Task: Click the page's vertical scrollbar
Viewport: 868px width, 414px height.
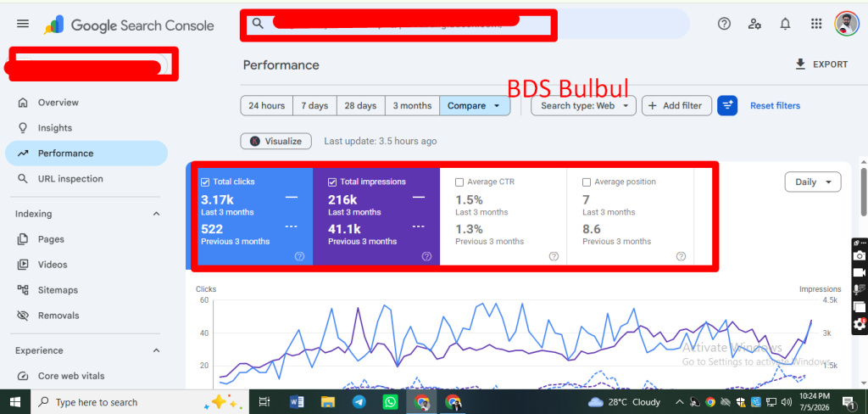Action: coord(864,192)
